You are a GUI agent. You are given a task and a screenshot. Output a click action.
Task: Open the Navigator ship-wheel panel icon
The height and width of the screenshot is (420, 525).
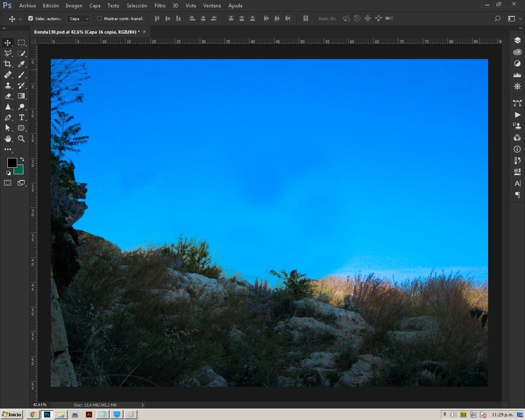(x=517, y=87)
